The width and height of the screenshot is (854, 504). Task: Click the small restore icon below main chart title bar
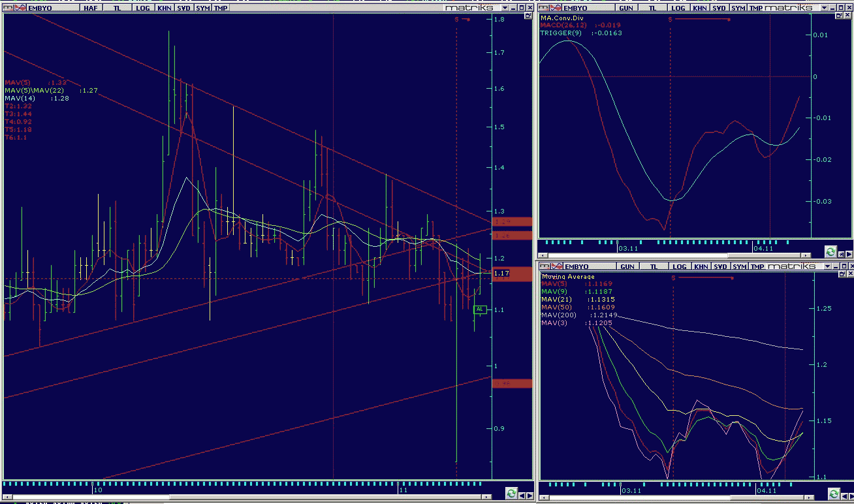[x=528, y=16]
